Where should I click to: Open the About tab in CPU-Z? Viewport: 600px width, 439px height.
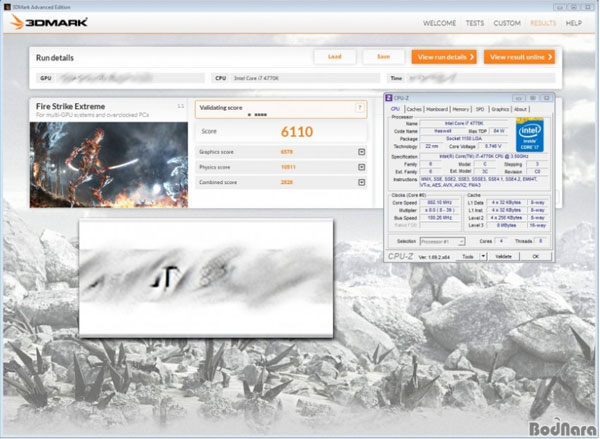pyautogui.click(x=520, y=109)
